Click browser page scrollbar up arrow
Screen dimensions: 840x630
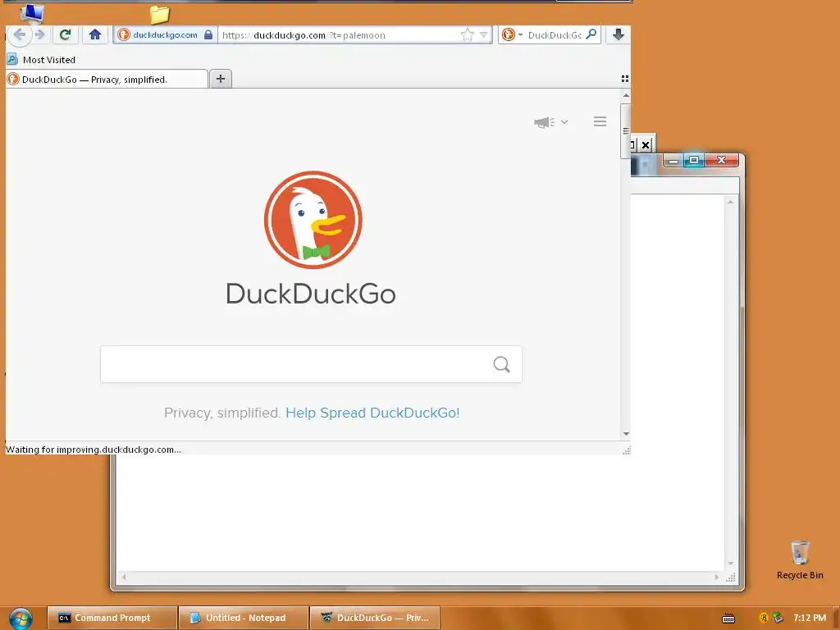click(626, 95)
